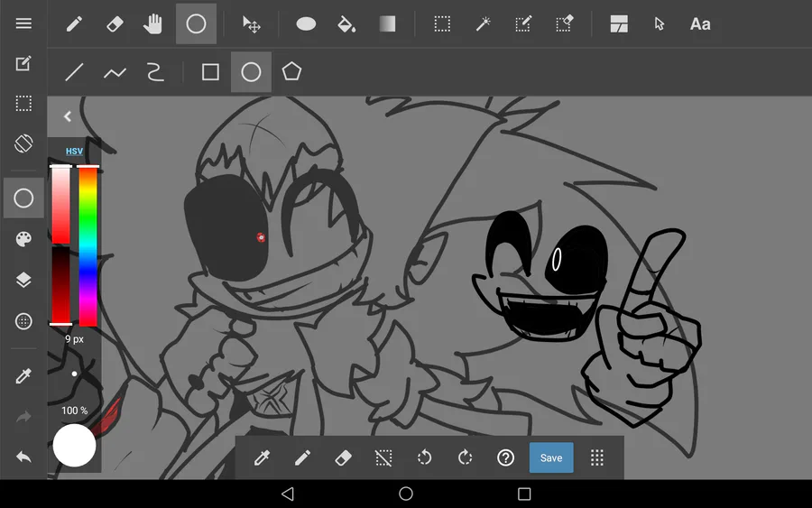Open help question mark icon
Screen dimensions: 812x508
505,457
